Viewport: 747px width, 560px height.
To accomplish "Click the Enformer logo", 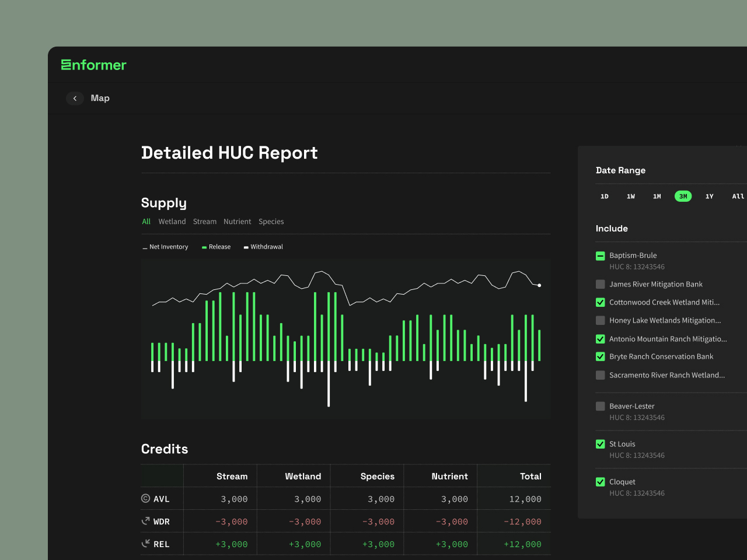I will (x=94, y=65).
